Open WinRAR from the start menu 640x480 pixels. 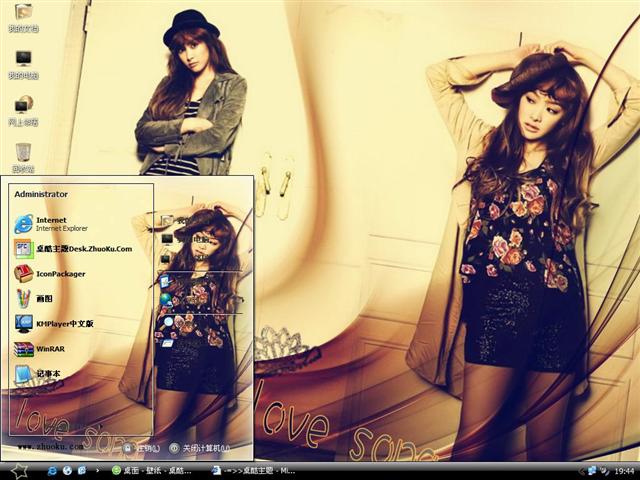[x=39, y=349]
